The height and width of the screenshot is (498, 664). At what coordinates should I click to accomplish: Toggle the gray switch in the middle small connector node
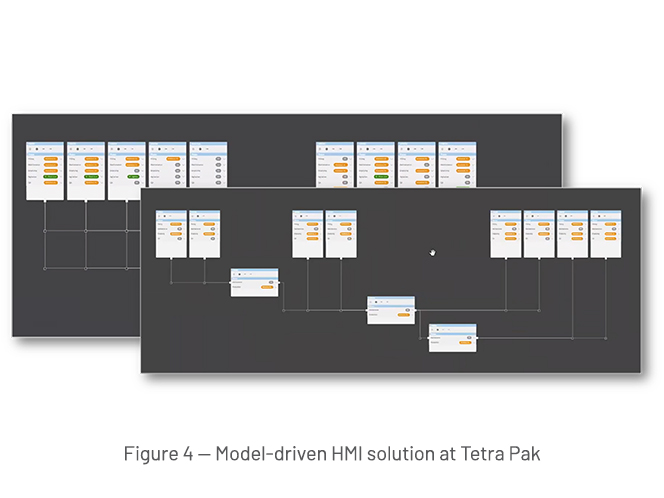tap(407, 310)
